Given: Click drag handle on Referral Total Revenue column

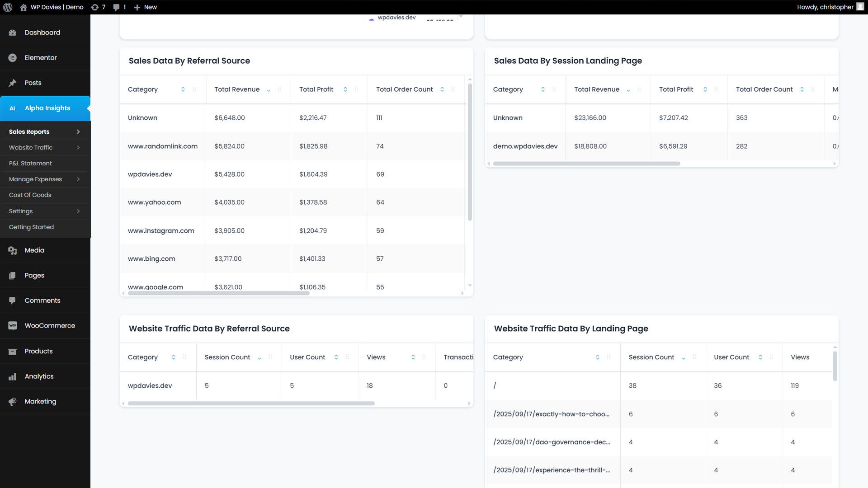Looking at the screenshot, I should click(279, 89).
